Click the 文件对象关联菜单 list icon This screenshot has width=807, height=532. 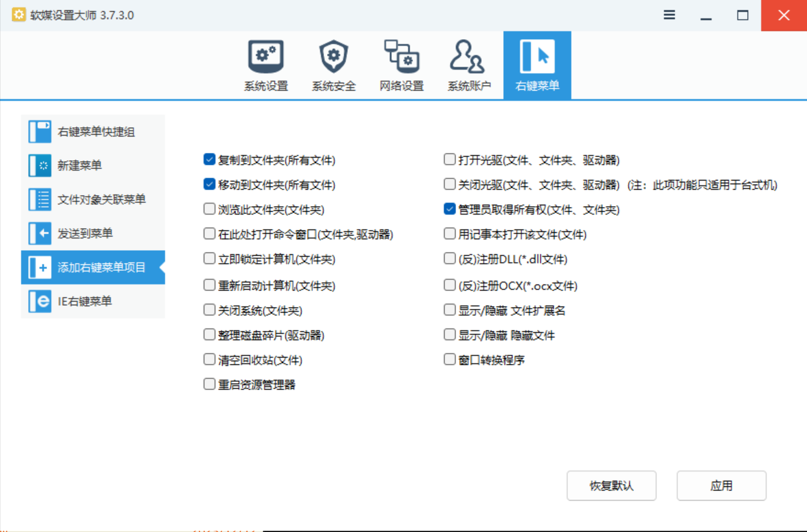tap(40, 200)
